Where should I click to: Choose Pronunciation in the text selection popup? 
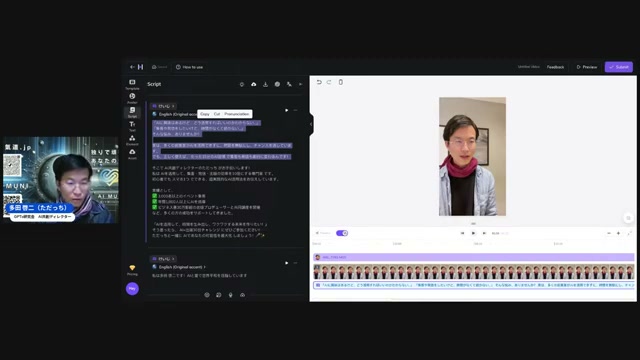point(237,114)
